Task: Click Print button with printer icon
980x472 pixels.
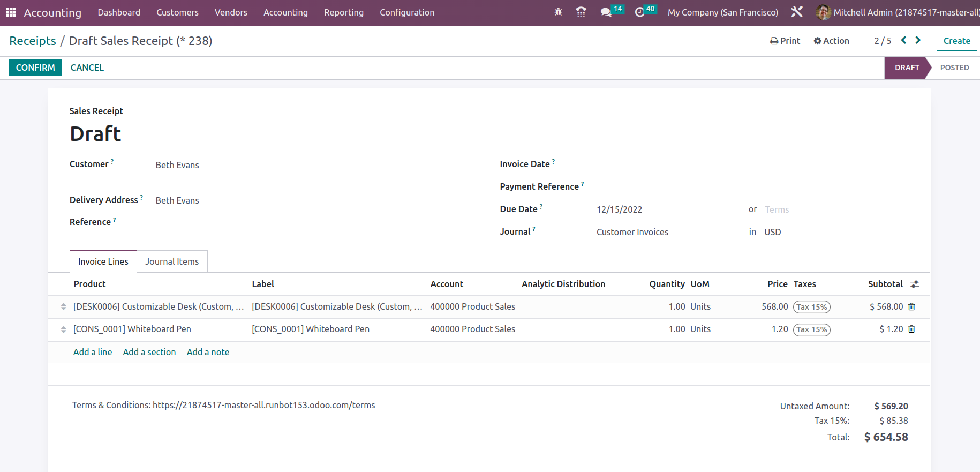Action: coord(785,41)
